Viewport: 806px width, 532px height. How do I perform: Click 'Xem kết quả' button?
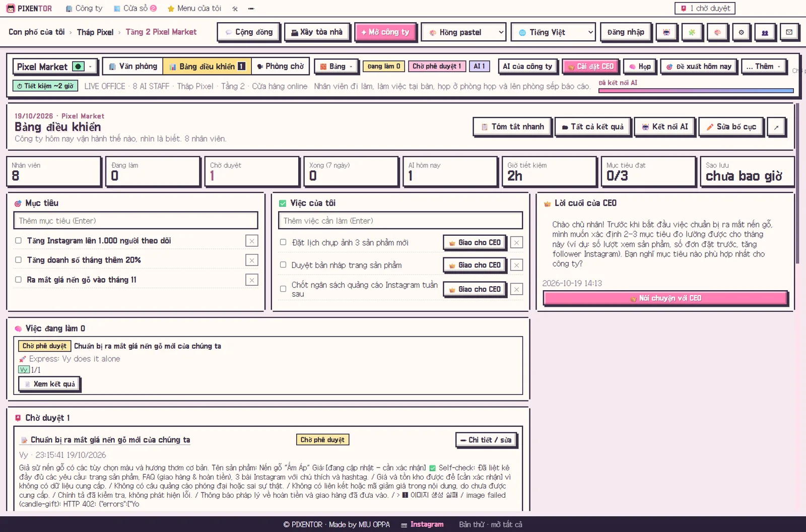[x=49, y=384]
